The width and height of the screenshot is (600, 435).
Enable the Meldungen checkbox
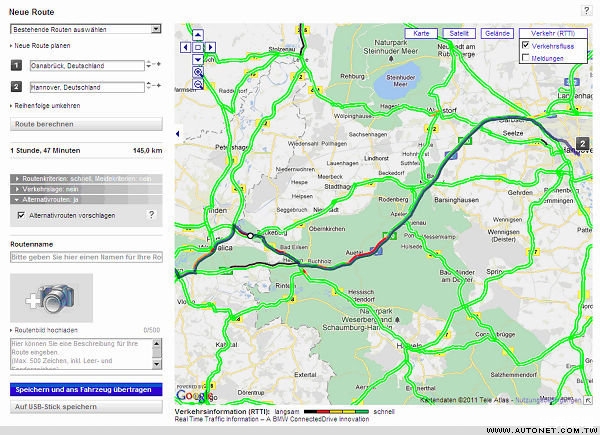pyautogui.click(x=526, y=57)
